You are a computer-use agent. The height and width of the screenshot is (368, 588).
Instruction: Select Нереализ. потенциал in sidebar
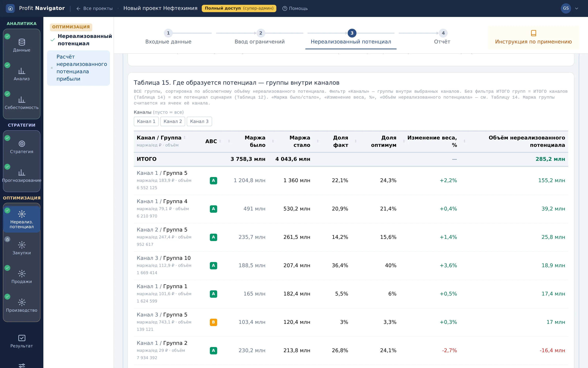pos(22,219)
